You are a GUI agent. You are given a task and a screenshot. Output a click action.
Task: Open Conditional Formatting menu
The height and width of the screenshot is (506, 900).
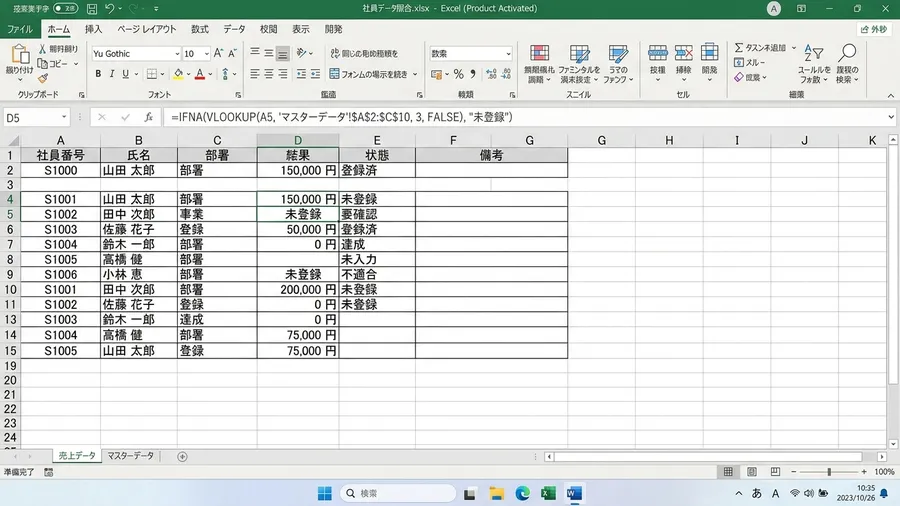539,64
